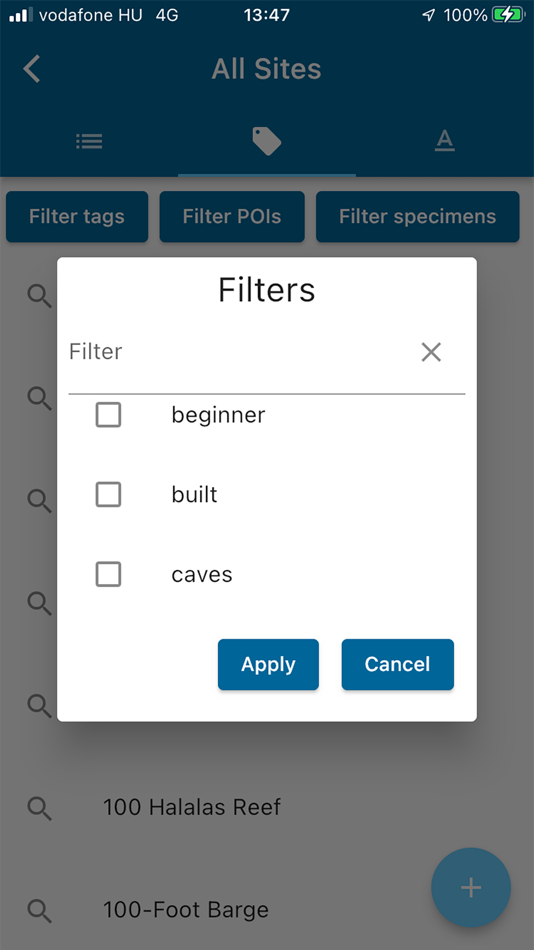The height and width of the screenshot is (950, 534).
Task: Open the Filter POIs button
Action: pyautogui.click(x=232, y=217)
